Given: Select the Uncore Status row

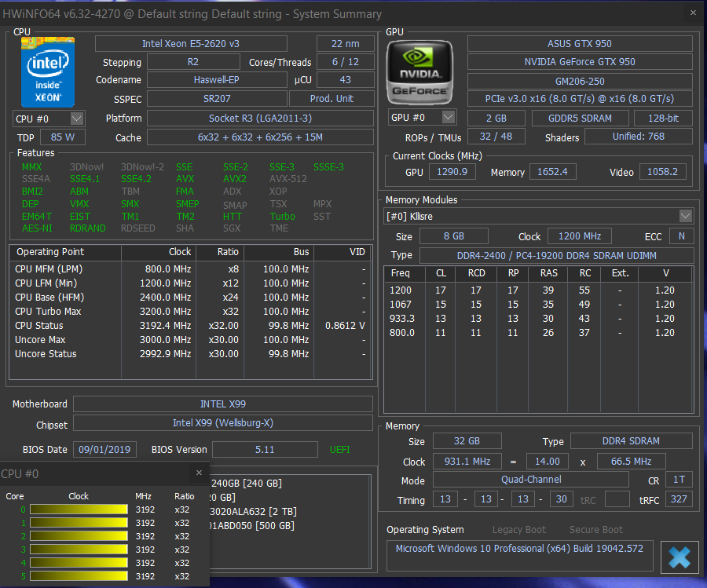Looking at the screenshot, I should [x=190, y=354].
